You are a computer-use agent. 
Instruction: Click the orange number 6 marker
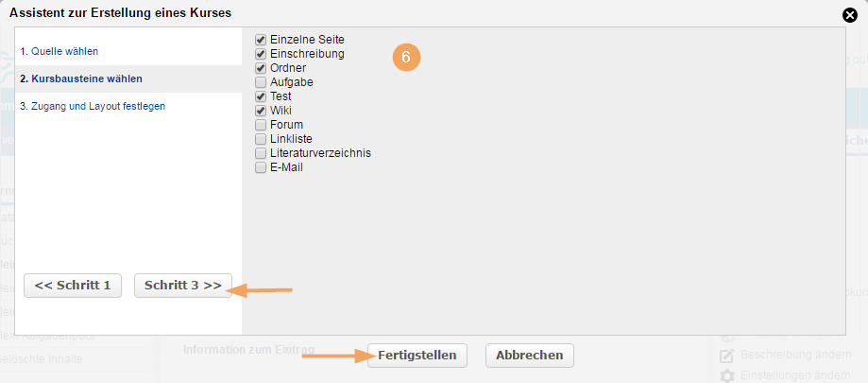point(405,57)
